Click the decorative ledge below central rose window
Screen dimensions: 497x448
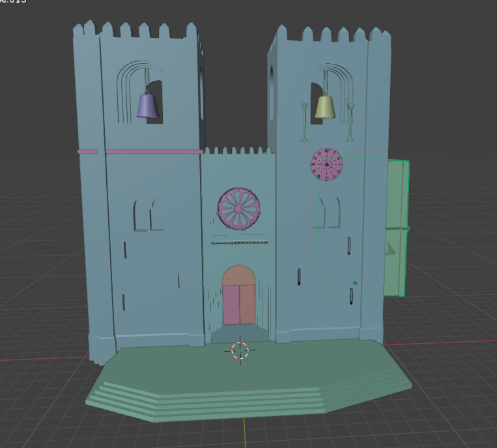238,242
